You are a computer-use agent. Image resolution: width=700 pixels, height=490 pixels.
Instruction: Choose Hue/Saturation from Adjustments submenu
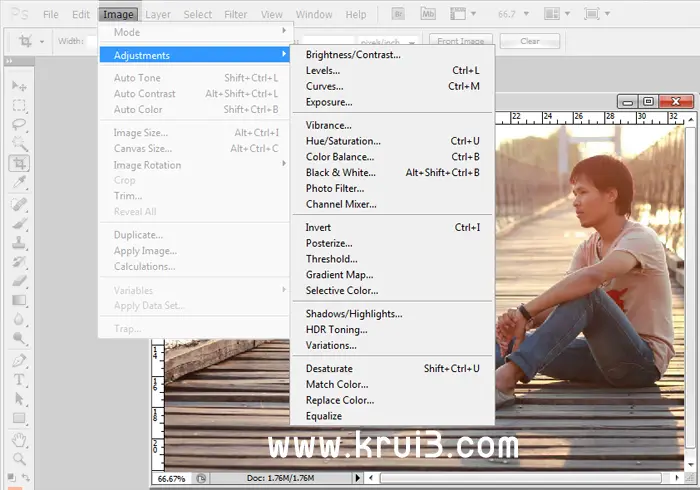tap(342, 141)
